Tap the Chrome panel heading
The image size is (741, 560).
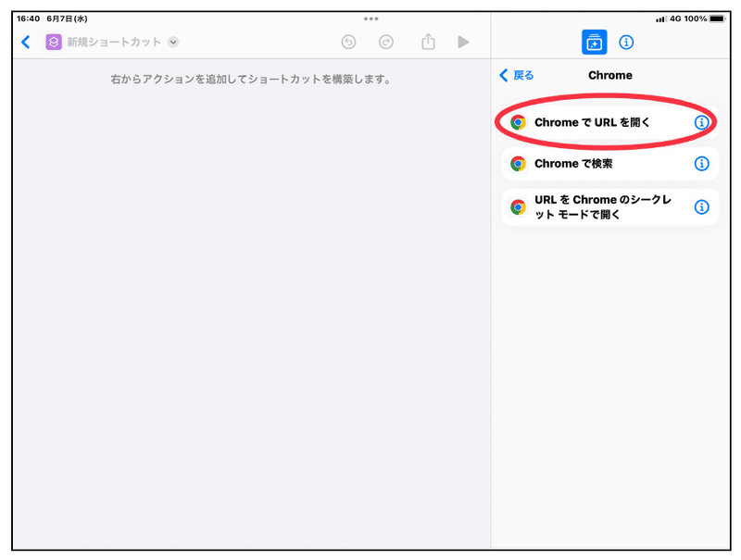tap(610, 75)
